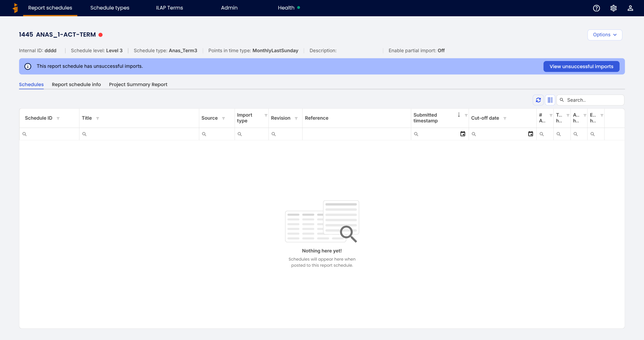Screen dimensions: 644x340
Task: Click the Source filter field
Action: [x=217, y=134]
